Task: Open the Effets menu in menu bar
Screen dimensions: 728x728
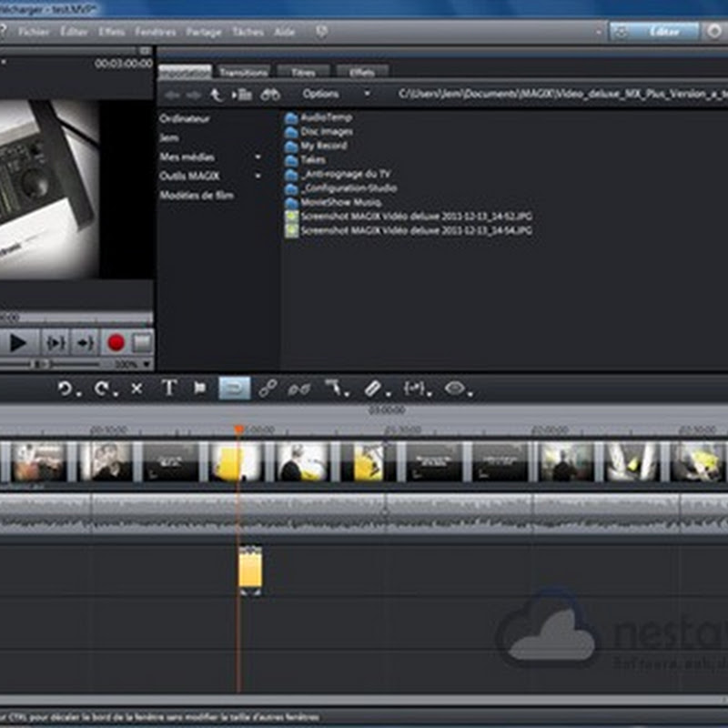Action: [111, 31]
